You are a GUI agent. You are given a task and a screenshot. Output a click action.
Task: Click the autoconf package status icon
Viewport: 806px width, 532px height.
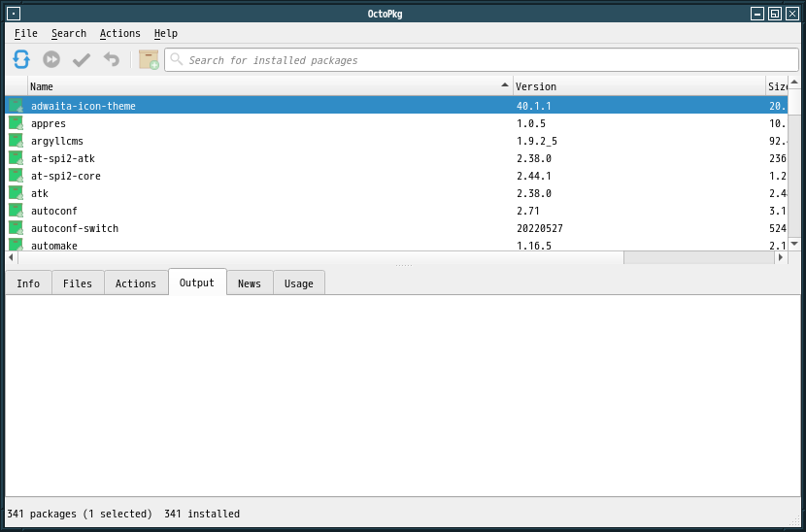point(16,211)
